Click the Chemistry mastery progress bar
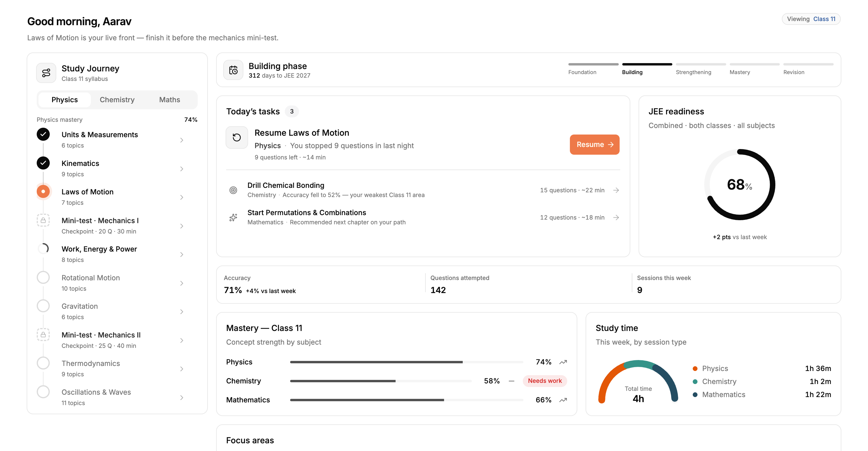 coord(381,381)
